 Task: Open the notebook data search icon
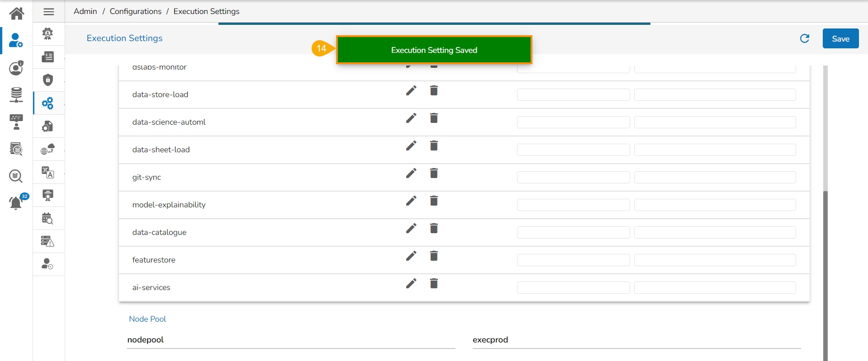[16, 149]
